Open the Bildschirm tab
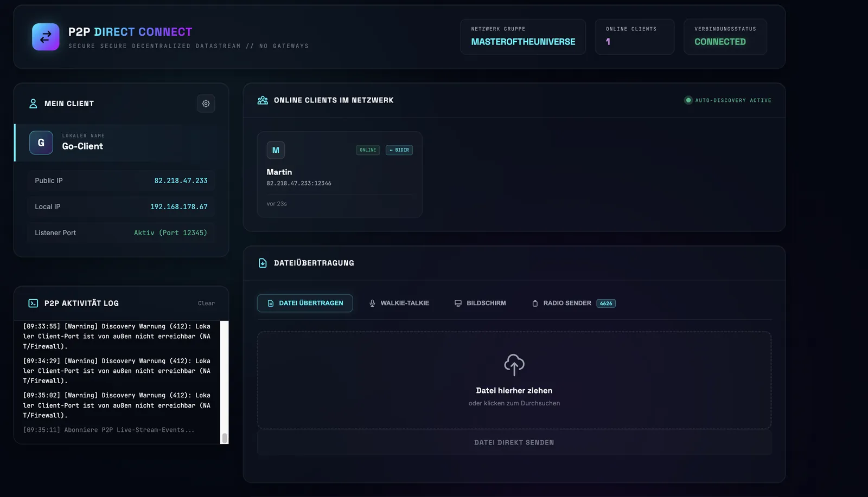The width and height of the screenshot is (868, 497). 480,304
